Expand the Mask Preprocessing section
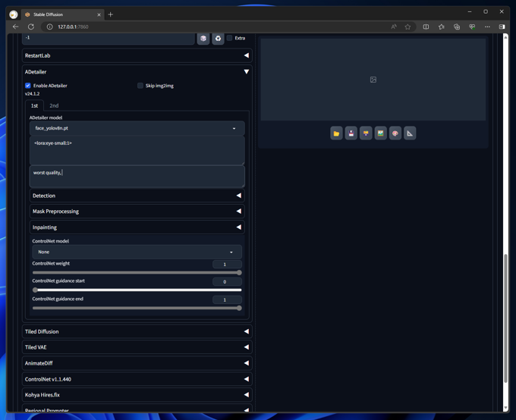516x420 pixels. 137,212
